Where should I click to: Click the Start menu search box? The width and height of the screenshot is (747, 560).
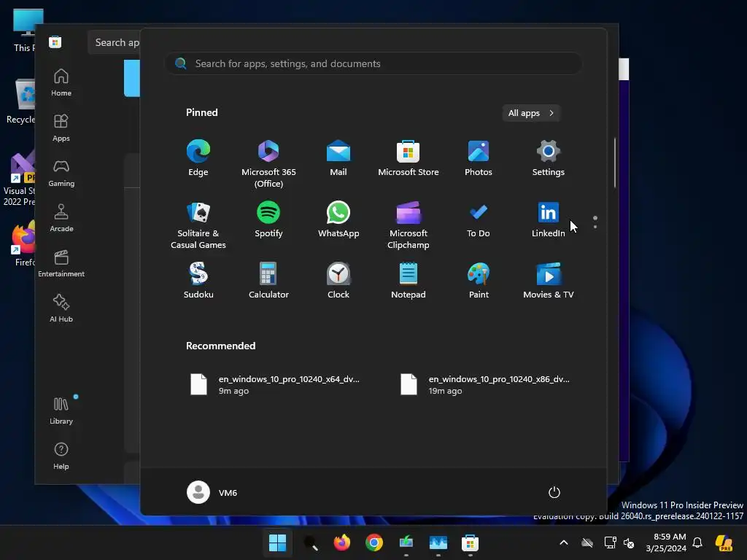pyautogui.click(x=373, y=64)
